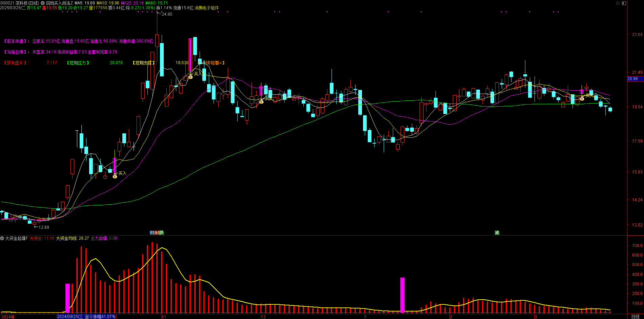
Task: Click the magenta bar in January sub-chart
Action: [x=402, y=295]
